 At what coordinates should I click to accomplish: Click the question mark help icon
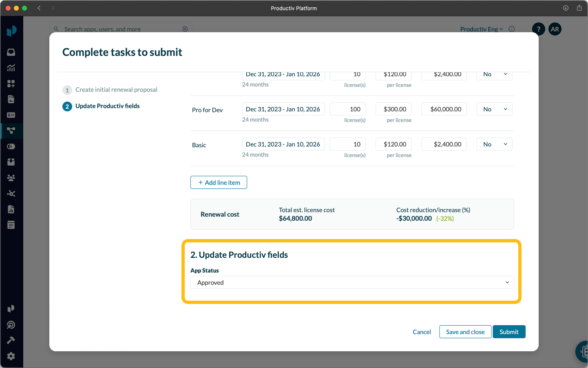tap(538, 29)
